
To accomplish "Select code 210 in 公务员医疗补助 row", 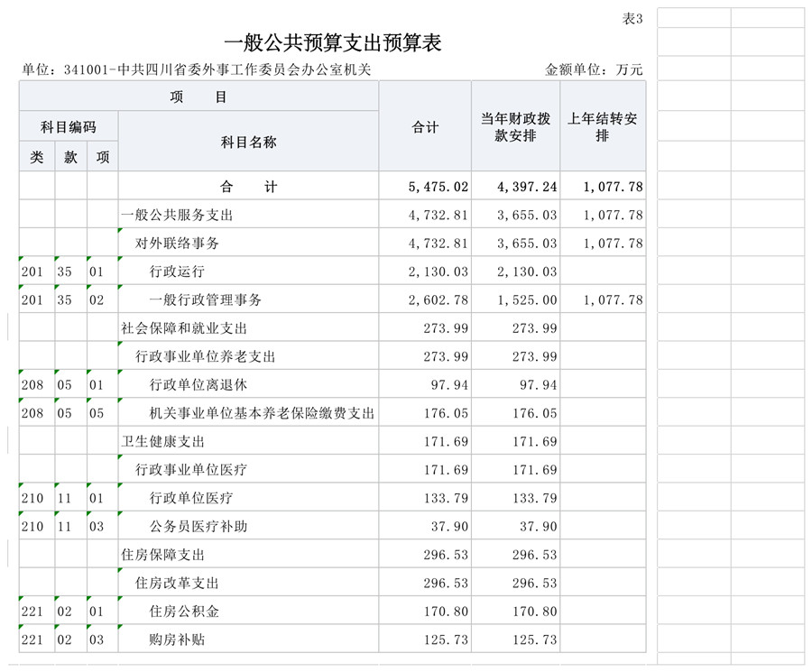I will [x=32, y=527].
